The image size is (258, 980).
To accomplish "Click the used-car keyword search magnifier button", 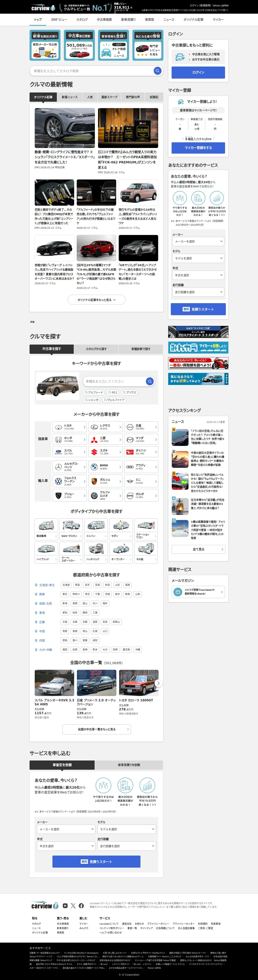I will click(x=149, y=381).
